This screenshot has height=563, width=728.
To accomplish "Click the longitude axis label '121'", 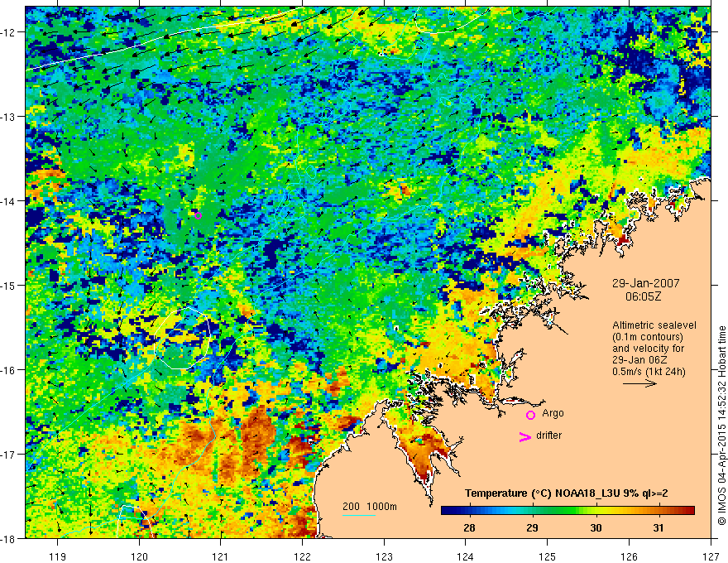I will [x=220, y=556].
